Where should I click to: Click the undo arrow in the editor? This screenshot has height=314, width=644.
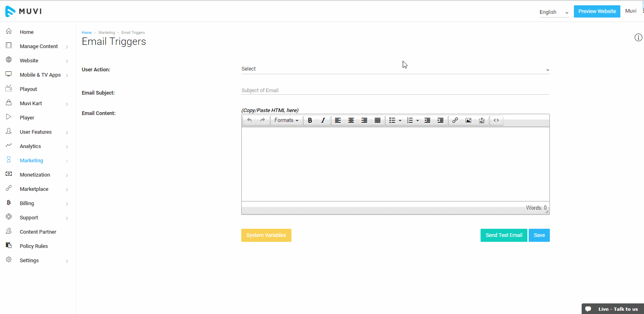(x=249, y=120)
